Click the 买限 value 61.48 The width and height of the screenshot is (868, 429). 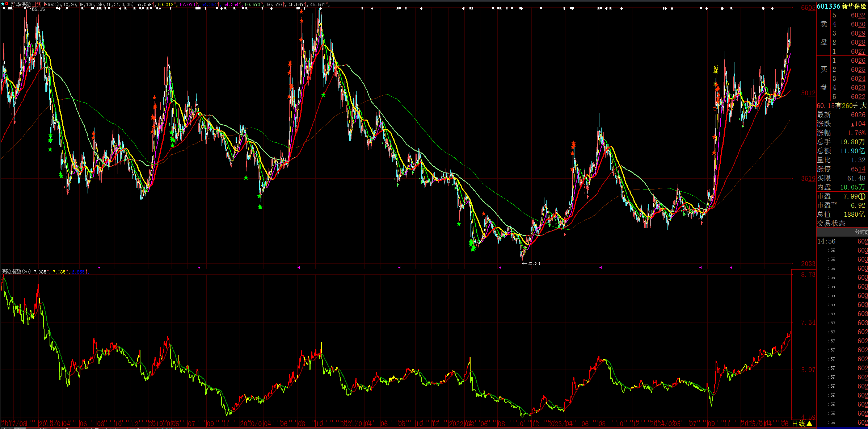(x=856, y=178)
